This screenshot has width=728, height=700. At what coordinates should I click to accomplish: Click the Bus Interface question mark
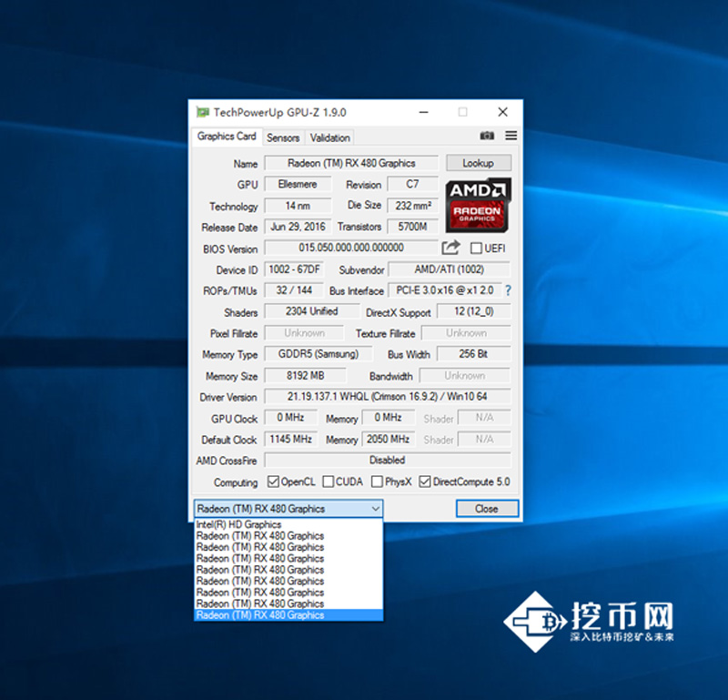click(x=509, y=290)
